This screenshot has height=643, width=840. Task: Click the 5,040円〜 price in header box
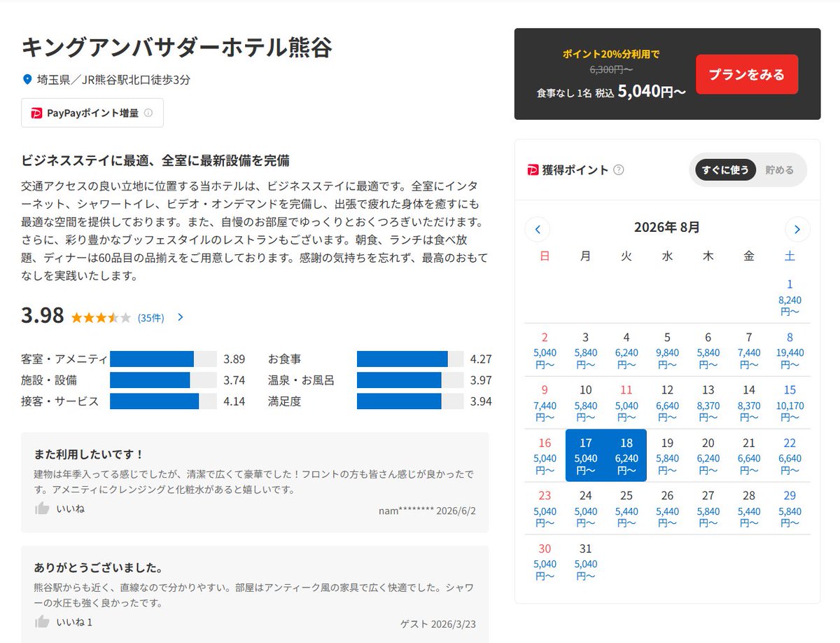coord(651,92)
